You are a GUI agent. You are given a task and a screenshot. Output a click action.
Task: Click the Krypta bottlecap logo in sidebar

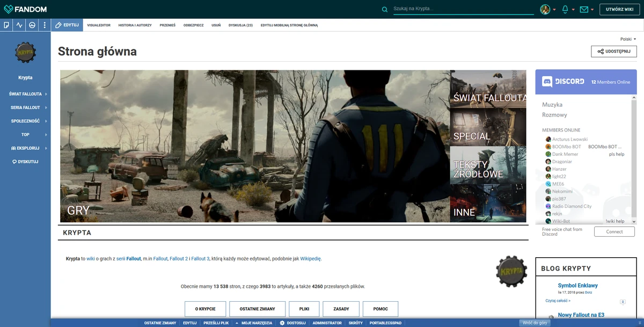pos(25,53)
